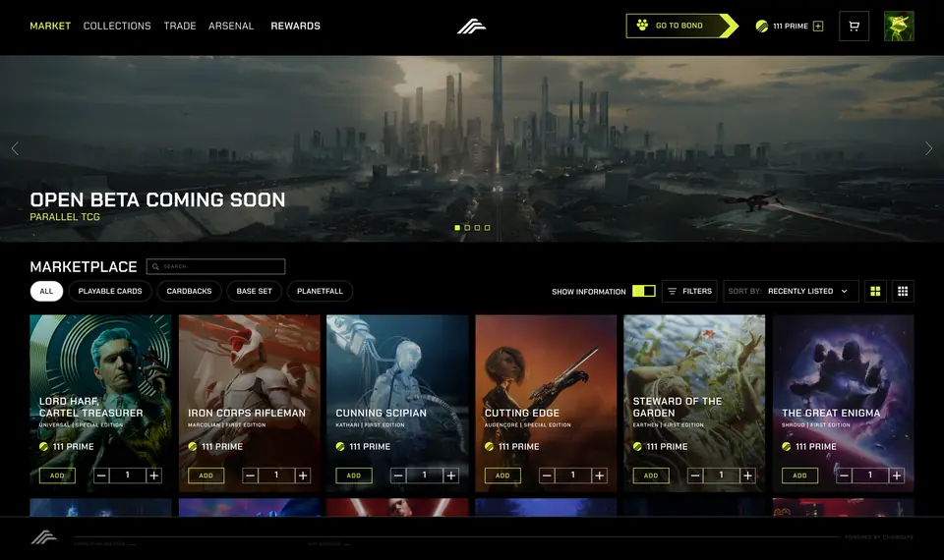This screenshot has width=944, height=560.
Task: Decrease quantity for Steward of the Garden
Action: [695, 476]
